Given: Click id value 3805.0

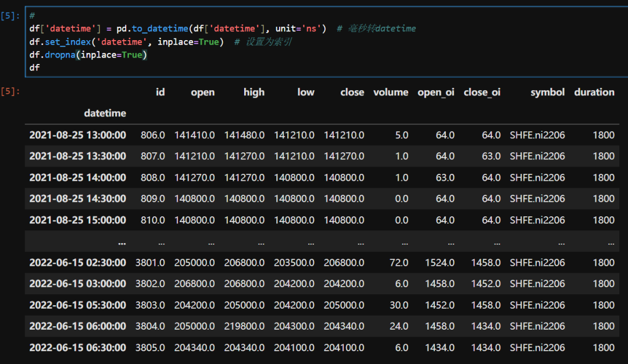Looking at the screenshot, I should pyautogui.click(x=150, y=348).
